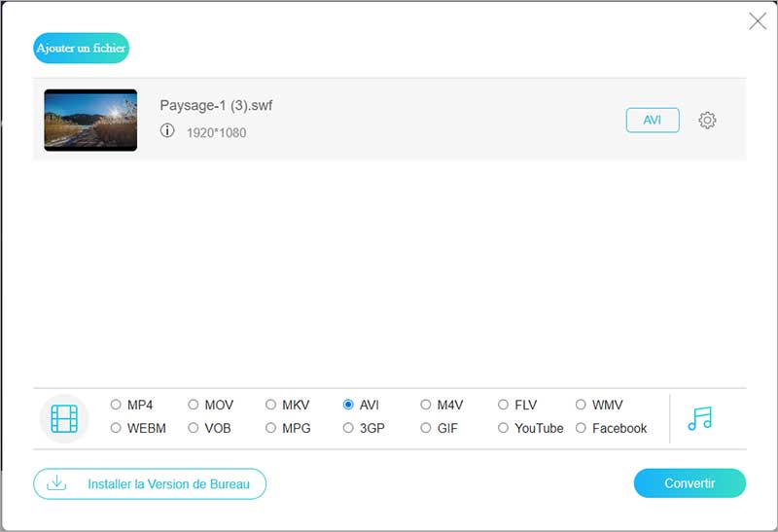Close the converter dialog with X
This screenshot has width=778, height=532.
757,21
